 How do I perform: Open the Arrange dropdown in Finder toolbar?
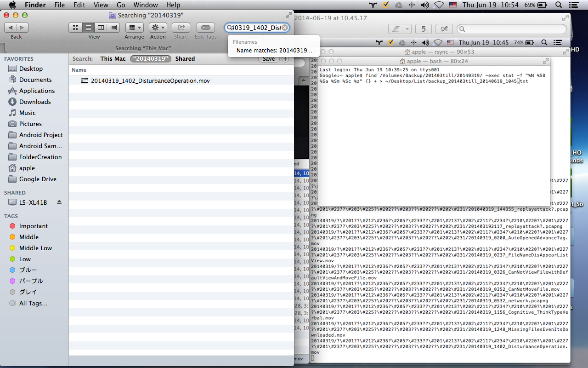[134, 28]
